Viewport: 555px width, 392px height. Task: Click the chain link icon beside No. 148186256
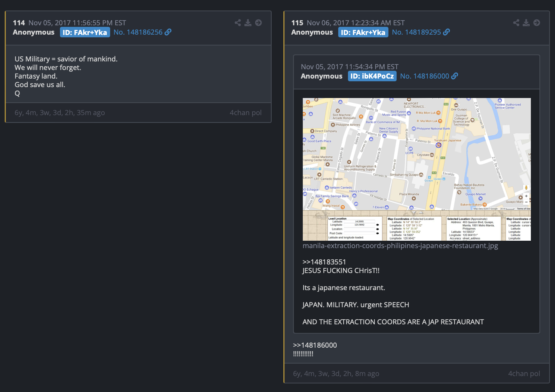click(x=168, y=32)
